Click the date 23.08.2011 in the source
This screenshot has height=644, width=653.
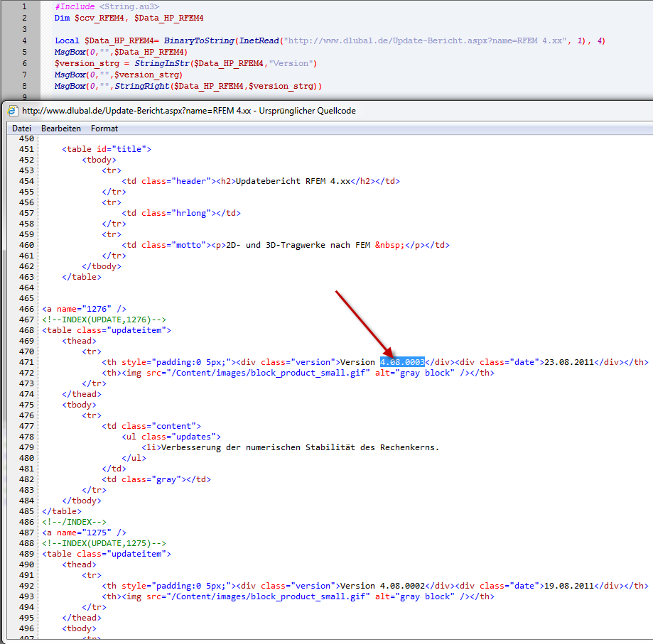point(568,362)
